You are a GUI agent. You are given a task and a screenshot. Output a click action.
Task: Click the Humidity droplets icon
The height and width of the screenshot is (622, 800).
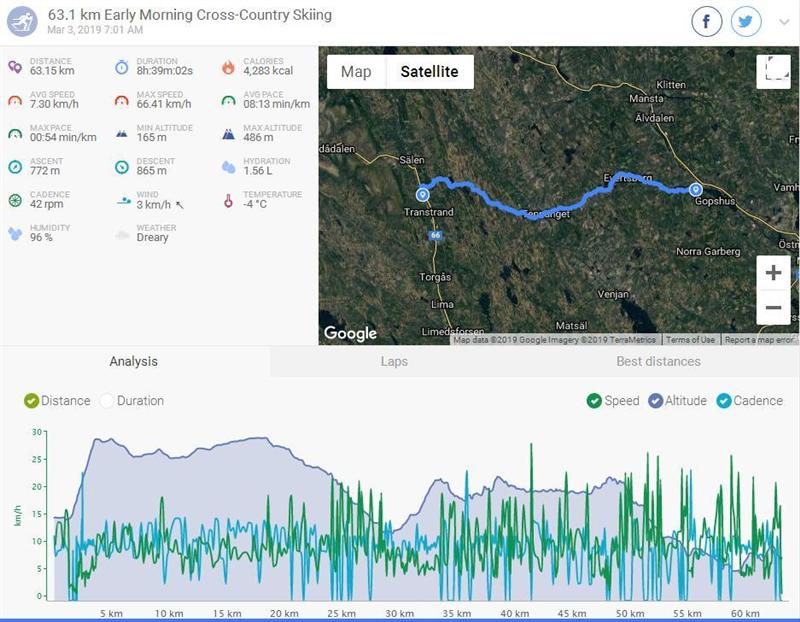tap(15, 234)
